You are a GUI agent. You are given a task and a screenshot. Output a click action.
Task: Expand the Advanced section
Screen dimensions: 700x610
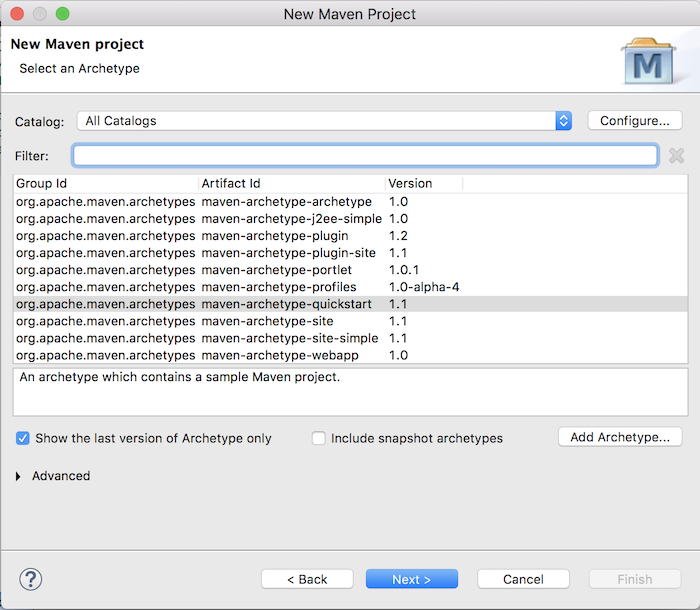[18, 476]
